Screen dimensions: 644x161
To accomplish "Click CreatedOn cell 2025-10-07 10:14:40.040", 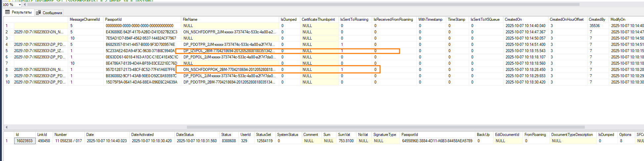I will (x=526, y=26).
